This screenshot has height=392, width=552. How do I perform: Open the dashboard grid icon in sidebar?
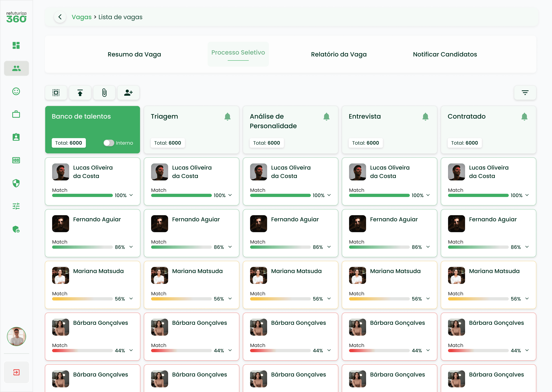(x=16, y=45)
